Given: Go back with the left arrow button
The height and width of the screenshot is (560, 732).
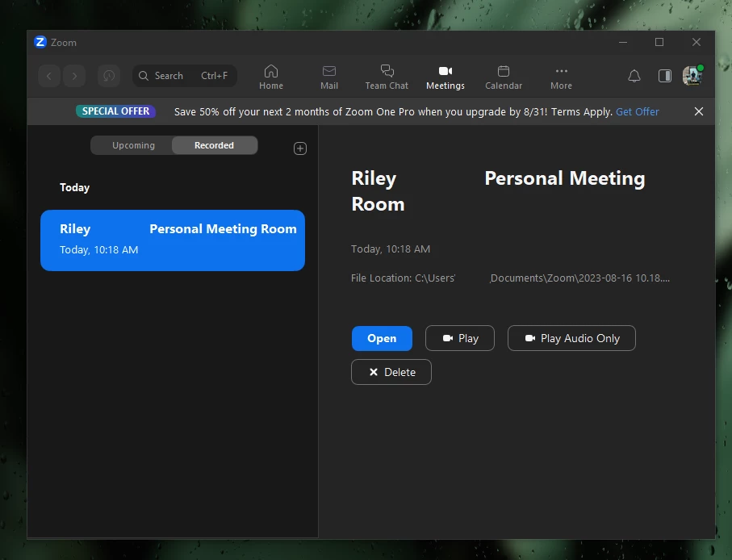Looking at the screenshot, I should (49, 76).
